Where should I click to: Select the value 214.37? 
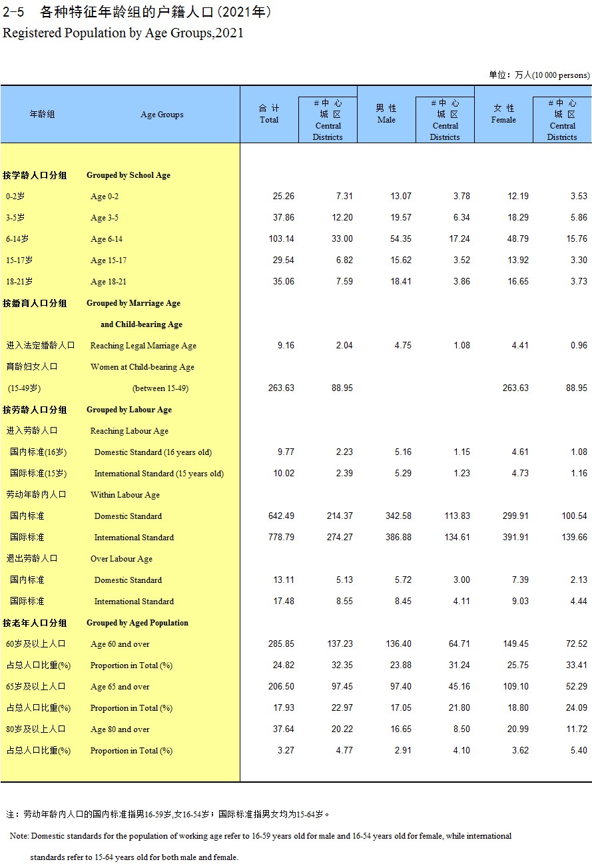click(340, 516)
